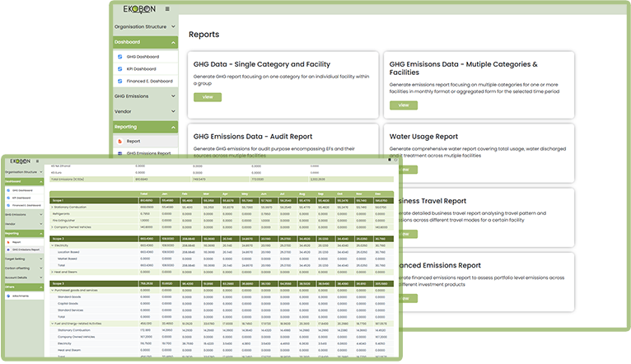View the GHG Data Single Category and Facility report
The image size is (631, 364).
click(207, 96)
